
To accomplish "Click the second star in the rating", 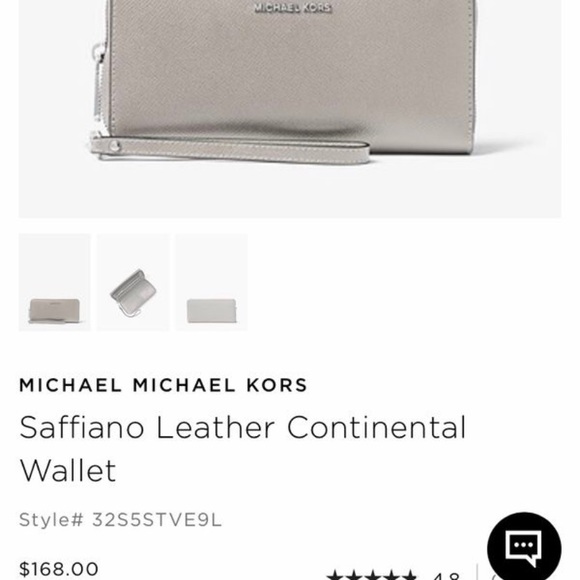I will pos(354,576).
